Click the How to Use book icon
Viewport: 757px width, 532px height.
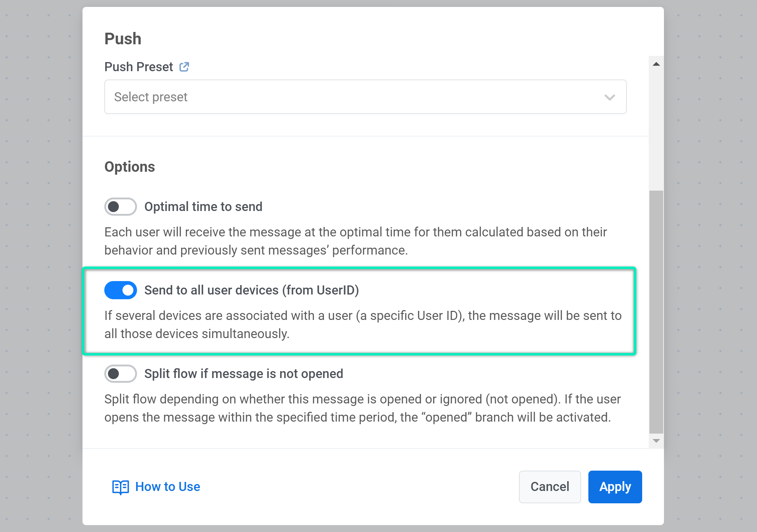coord(120,487)
